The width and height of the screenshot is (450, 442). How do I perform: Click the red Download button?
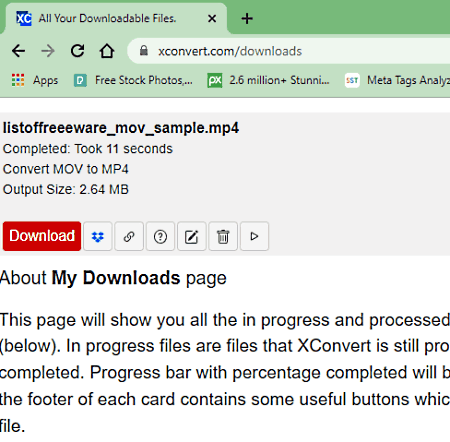42,236
